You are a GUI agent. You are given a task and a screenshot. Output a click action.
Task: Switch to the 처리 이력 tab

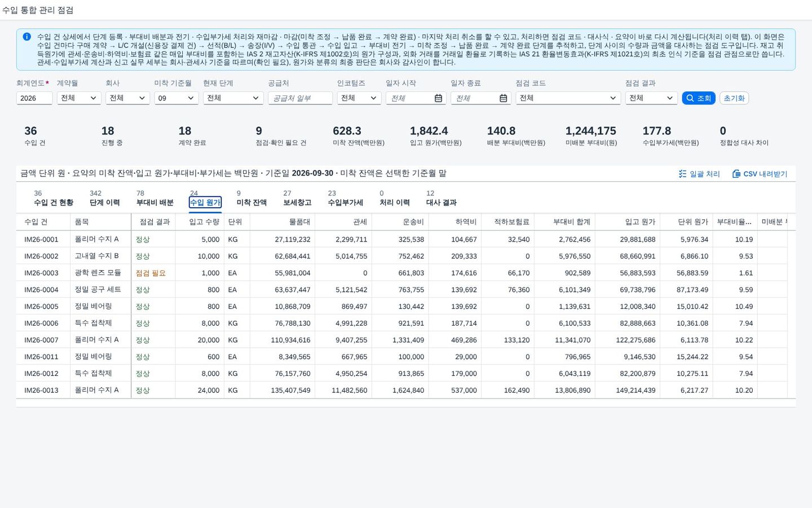tap(395, 198)
